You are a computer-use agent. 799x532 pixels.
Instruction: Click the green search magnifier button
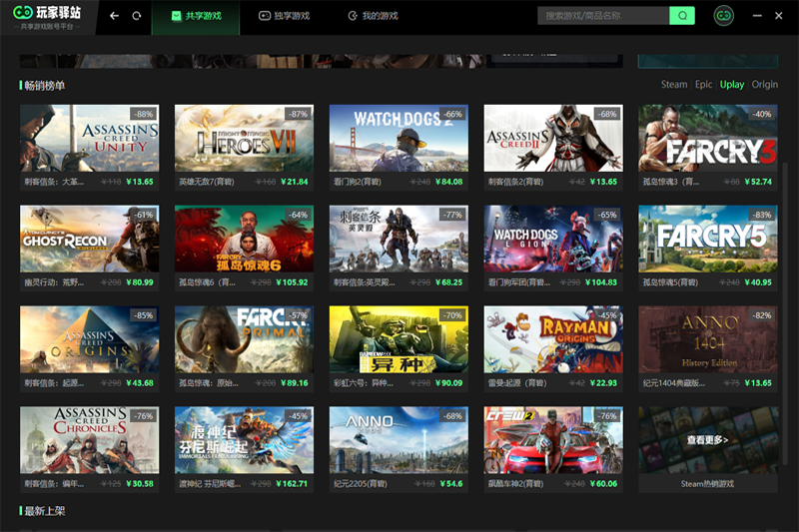tap(682, 16)
